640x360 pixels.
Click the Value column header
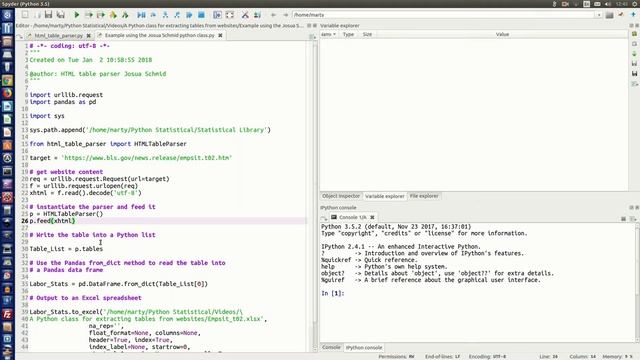502,34
